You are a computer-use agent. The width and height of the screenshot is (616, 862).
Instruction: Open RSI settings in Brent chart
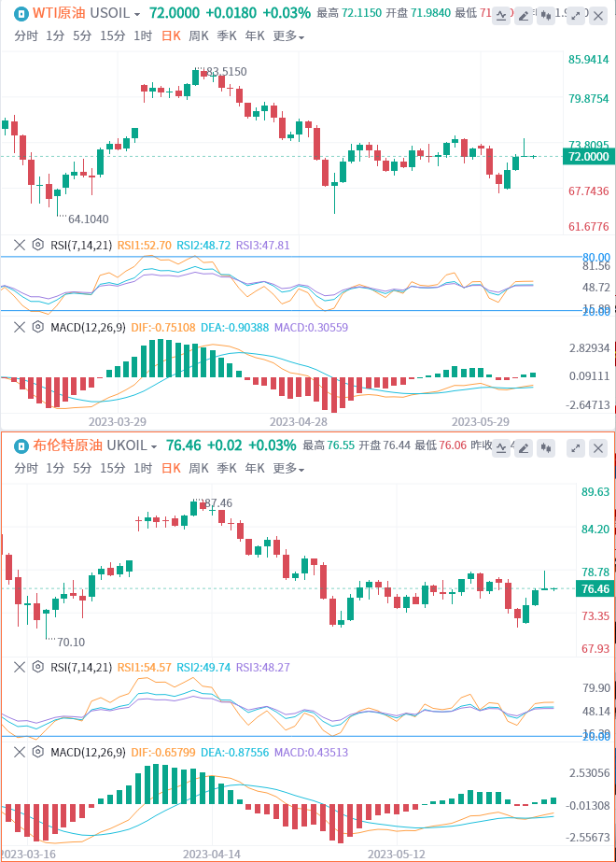tap(37, 668)
